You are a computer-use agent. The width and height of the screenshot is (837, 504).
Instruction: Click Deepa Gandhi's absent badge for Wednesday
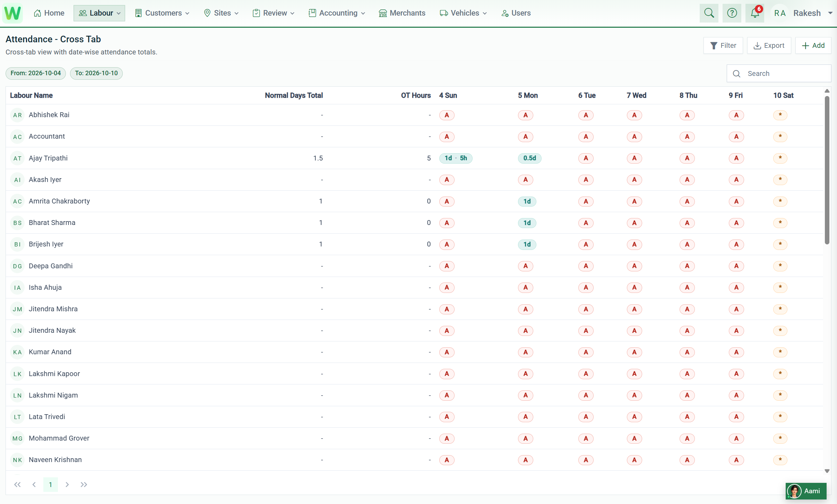634,266
